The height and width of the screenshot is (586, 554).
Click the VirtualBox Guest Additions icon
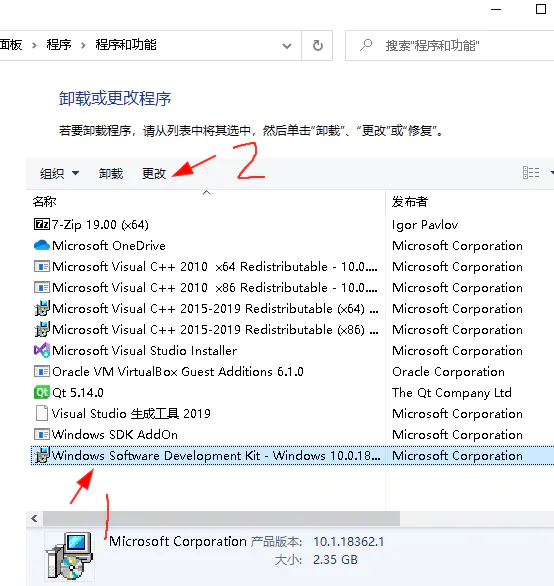(41, 371)
